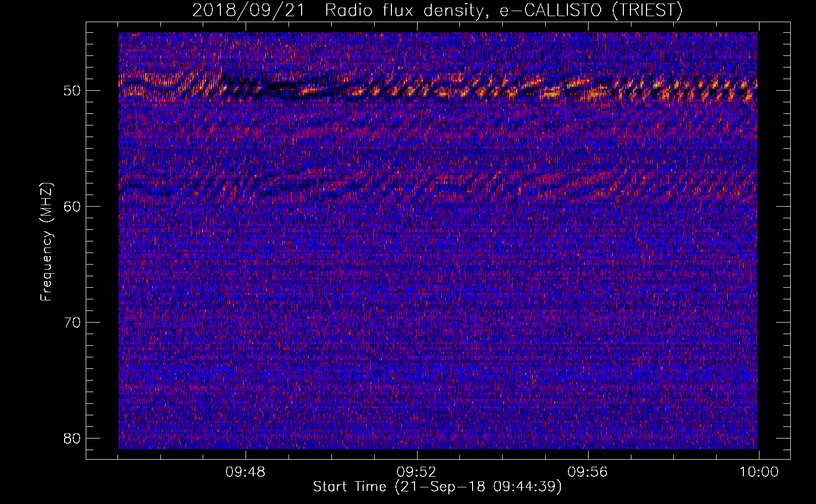Click the 'Start Time (21-Sep-18 09:44:39)' label
Image resolution: width=816 pixels, height=504 pixels.
437,487
